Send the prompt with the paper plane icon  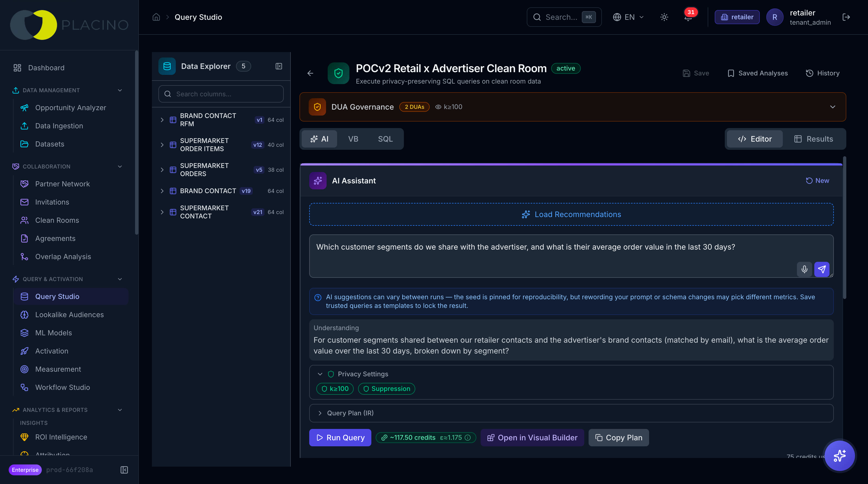(822, 269)
